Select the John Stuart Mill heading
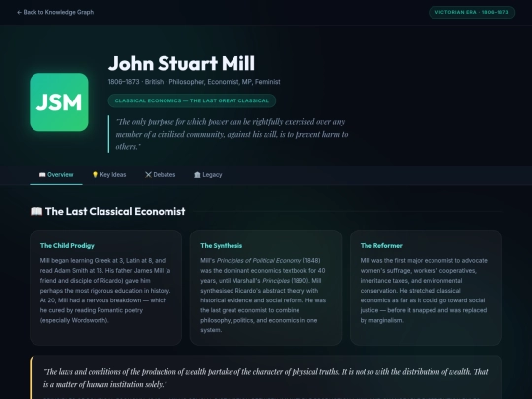Viewport: 532px width, 399px height. [181, 63]
